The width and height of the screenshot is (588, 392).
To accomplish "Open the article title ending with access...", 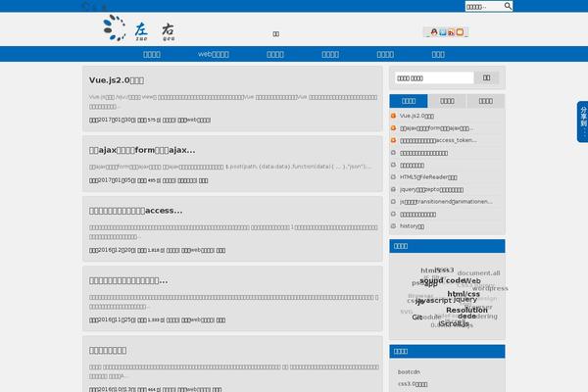I will 136,211.
